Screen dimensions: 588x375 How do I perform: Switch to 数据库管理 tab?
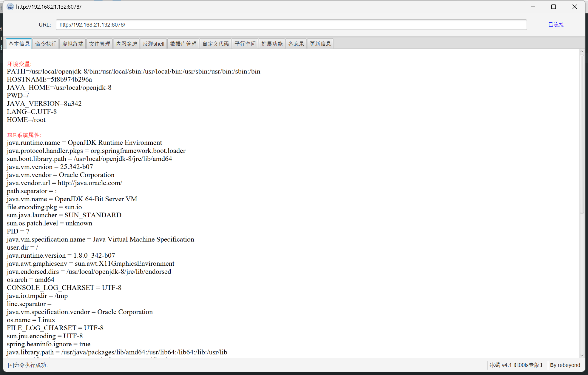tap(183, 44)
